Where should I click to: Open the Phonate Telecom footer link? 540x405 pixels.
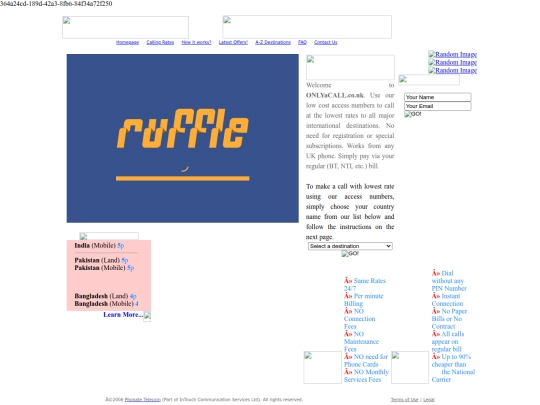pyautogui.click(x=143, y=399)
